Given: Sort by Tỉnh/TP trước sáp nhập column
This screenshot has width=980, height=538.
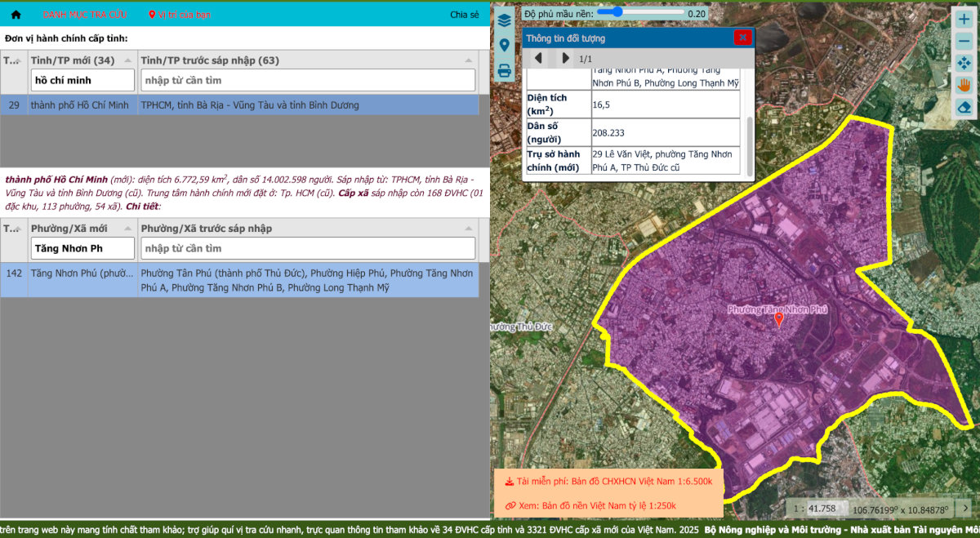Looking at the screenshot, I should [x=468, y=60].
